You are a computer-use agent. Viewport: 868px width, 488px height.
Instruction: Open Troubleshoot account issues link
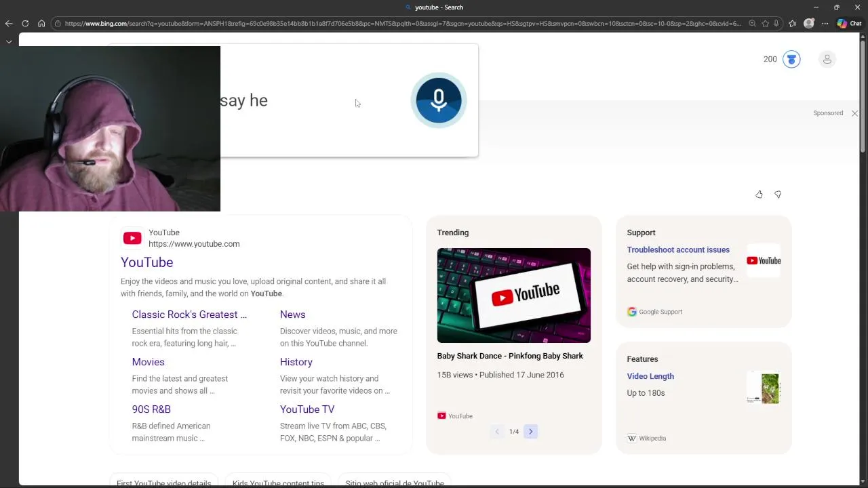(x=678, y=250)
